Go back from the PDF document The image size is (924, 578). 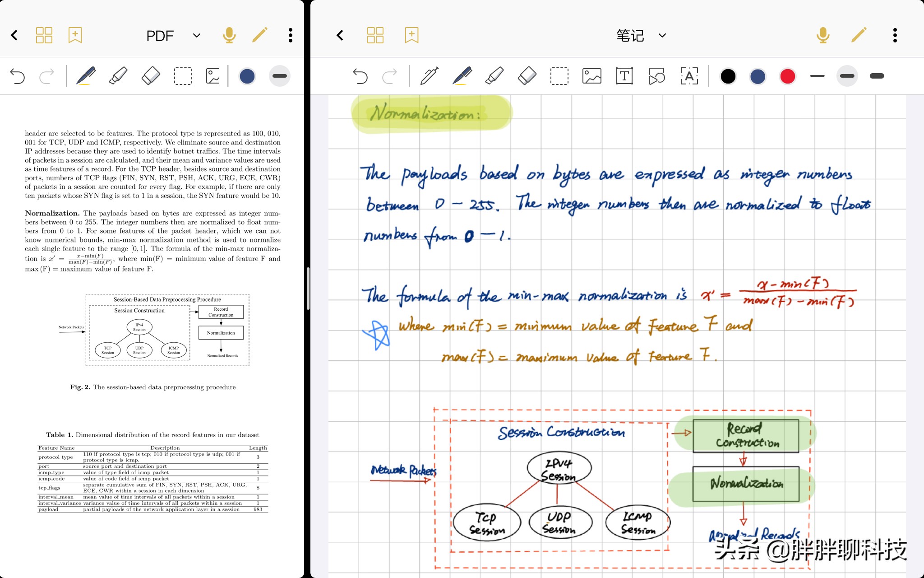click(14, 35)
